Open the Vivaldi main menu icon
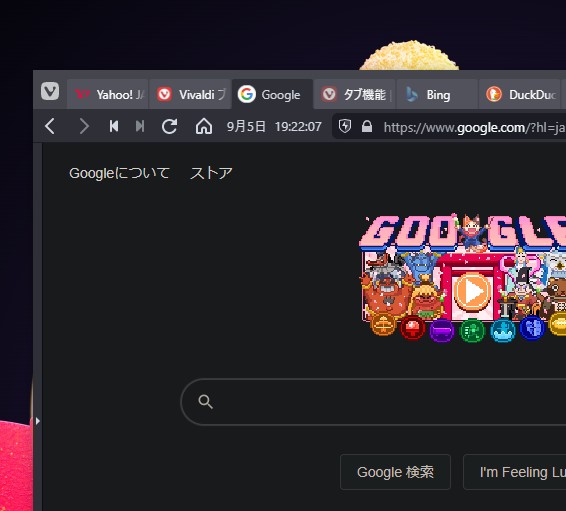The image size is (566, 511). (x=50, y=91)
